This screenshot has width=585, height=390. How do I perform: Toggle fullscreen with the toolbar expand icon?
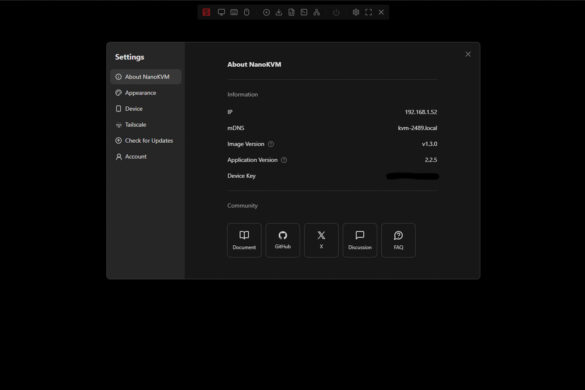coord(369,12)
